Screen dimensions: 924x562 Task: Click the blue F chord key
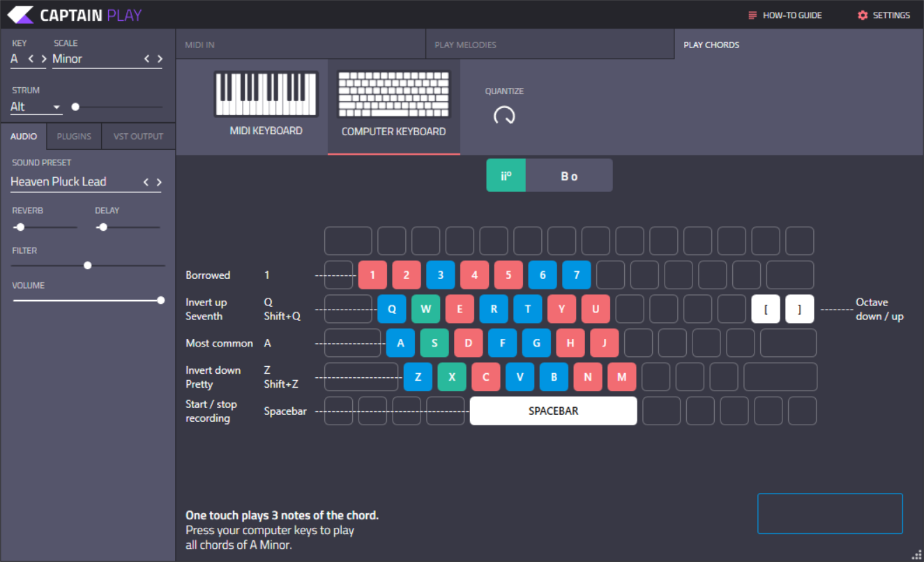point(502,343)
